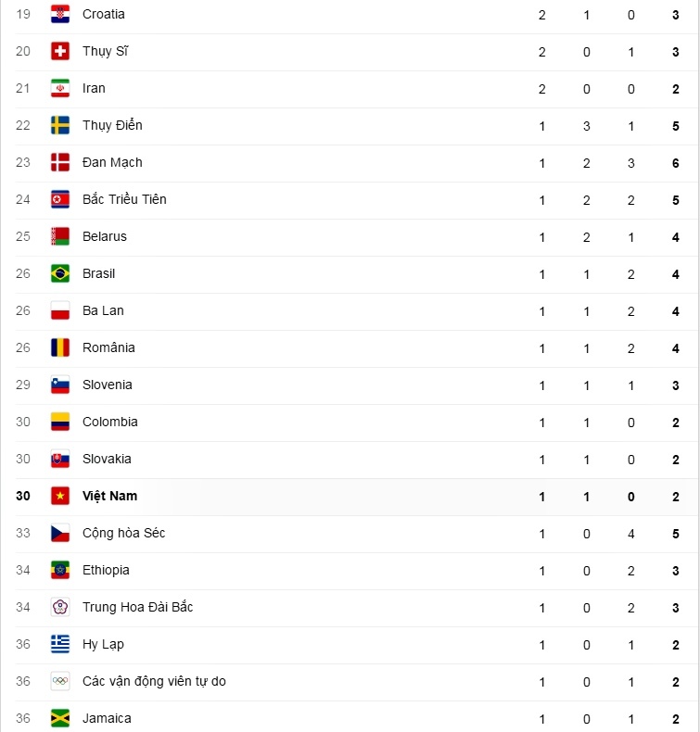Viewport: 700px width, 732px height.
Task: Open the Cộng hòa Séc country link
Action: click(x=123, y=533)
